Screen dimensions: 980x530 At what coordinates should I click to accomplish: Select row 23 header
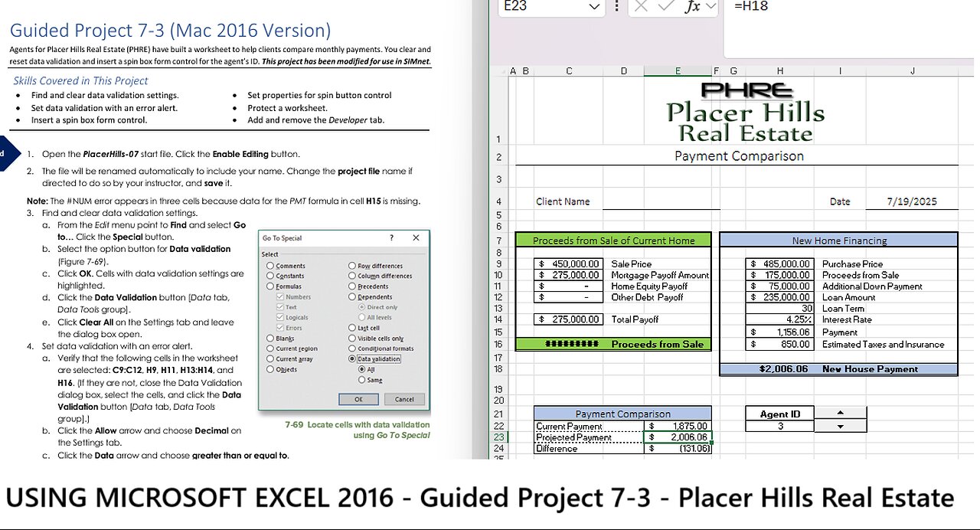tap(499, 437)
